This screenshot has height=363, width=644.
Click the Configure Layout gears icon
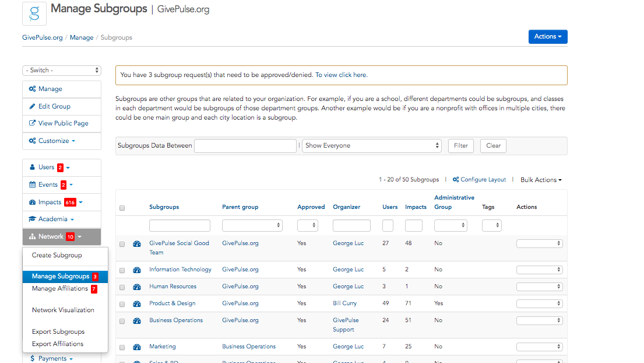(456, 180)
